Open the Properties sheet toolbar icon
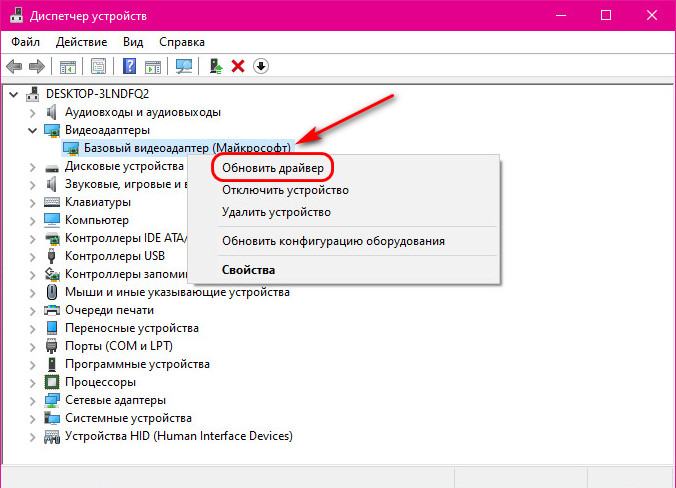The height and width of the screenshot is (488, 676). (x=98, y=66)
